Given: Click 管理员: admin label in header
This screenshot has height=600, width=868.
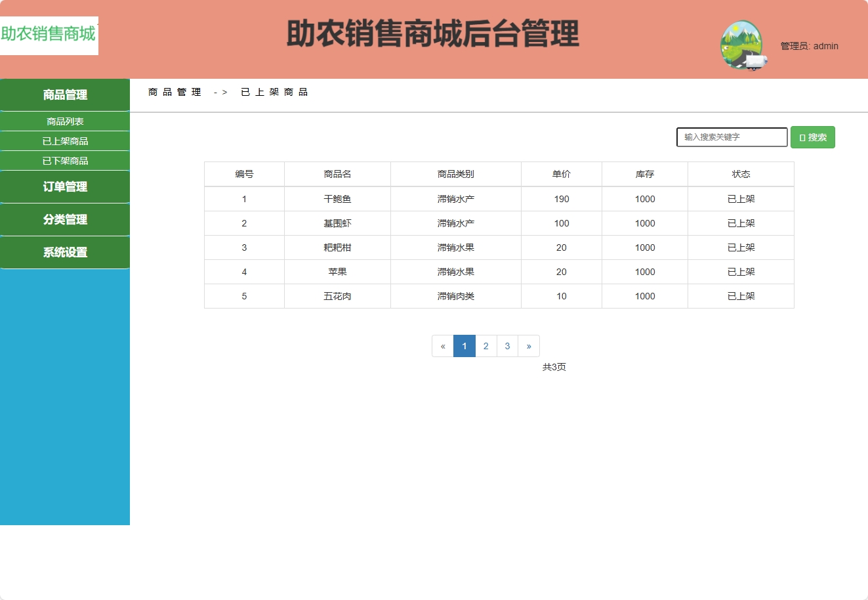Looking at the screenshot, I should (808, 46).
